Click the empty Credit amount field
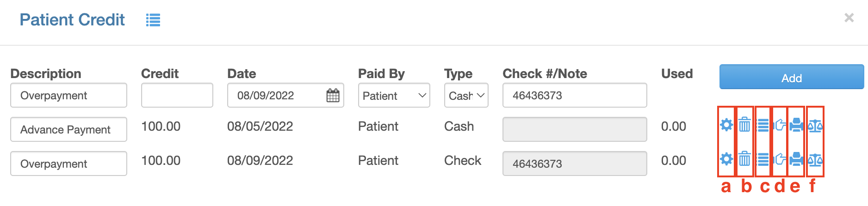Image resolution: width=868 pixels, height=206 pixels. click(177, 95)
